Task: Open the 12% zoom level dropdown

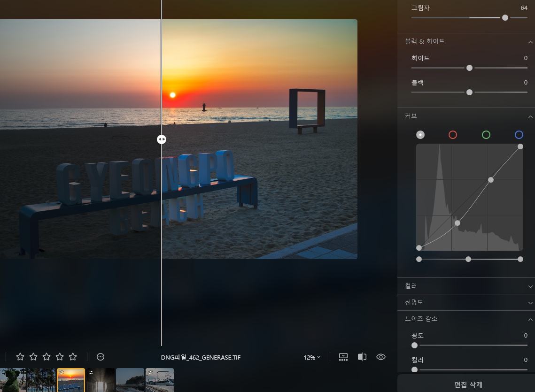Action: (x=312, y=357)
